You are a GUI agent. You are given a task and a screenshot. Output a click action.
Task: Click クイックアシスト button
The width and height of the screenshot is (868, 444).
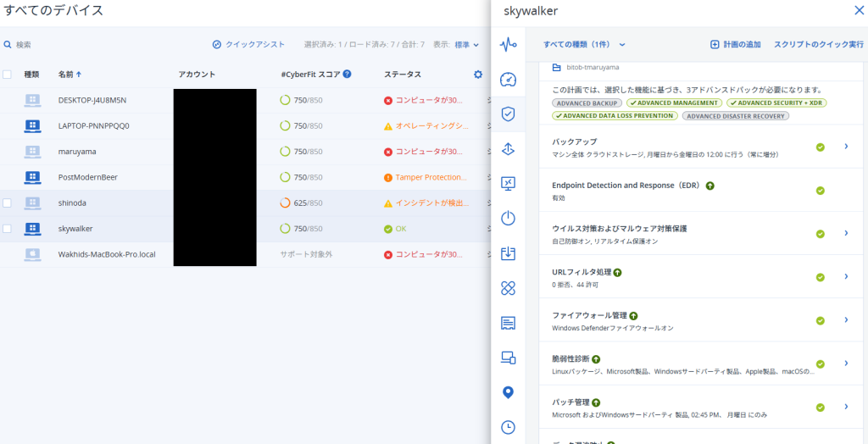(x=248, y=44)
